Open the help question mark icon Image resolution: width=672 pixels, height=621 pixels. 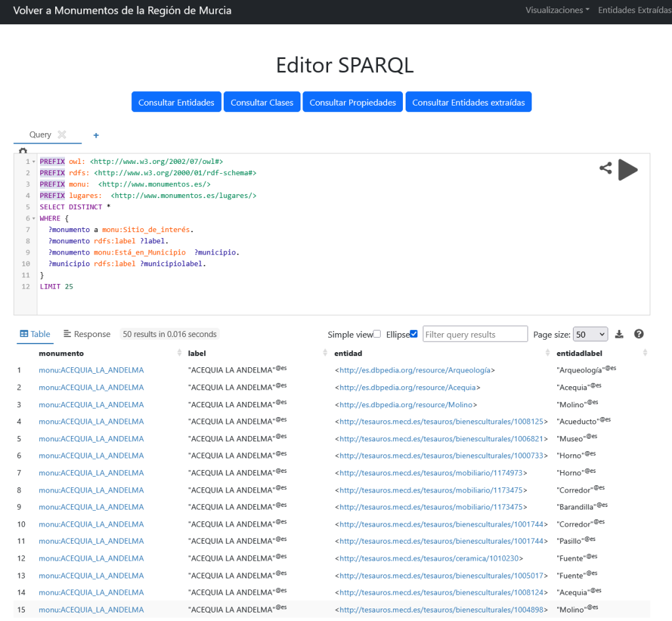pyautogui.click(x=639, y=334)
